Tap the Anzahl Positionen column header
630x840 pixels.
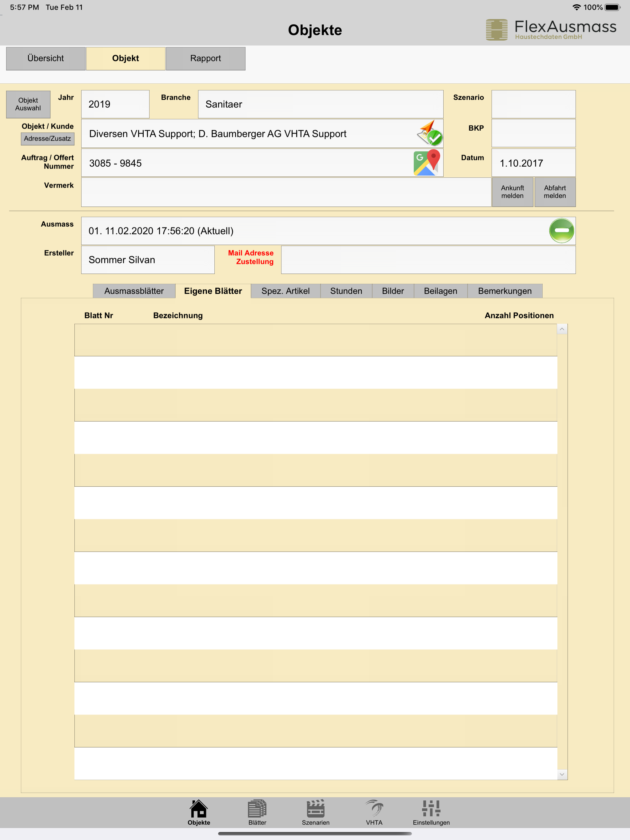(x=519, y=315)
